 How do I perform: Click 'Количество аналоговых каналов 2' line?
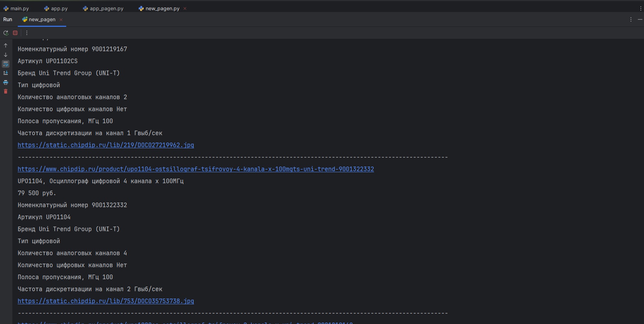coord(72,97)
